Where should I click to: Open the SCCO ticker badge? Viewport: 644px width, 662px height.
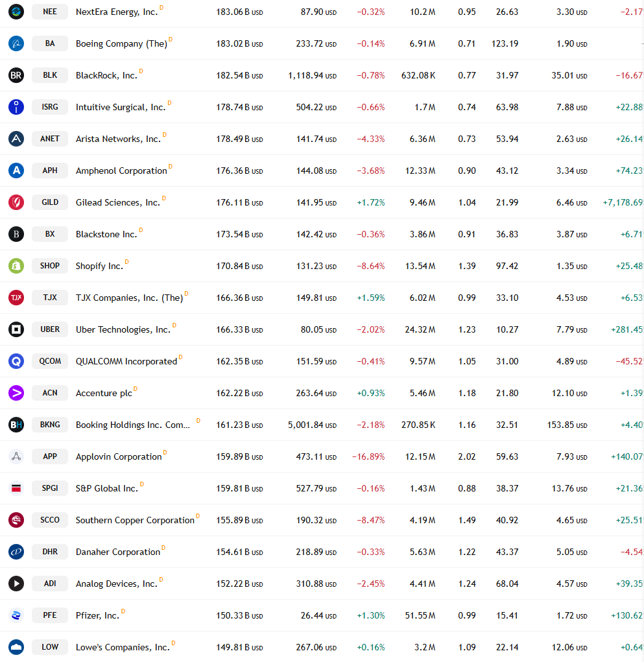click(50, 520)
